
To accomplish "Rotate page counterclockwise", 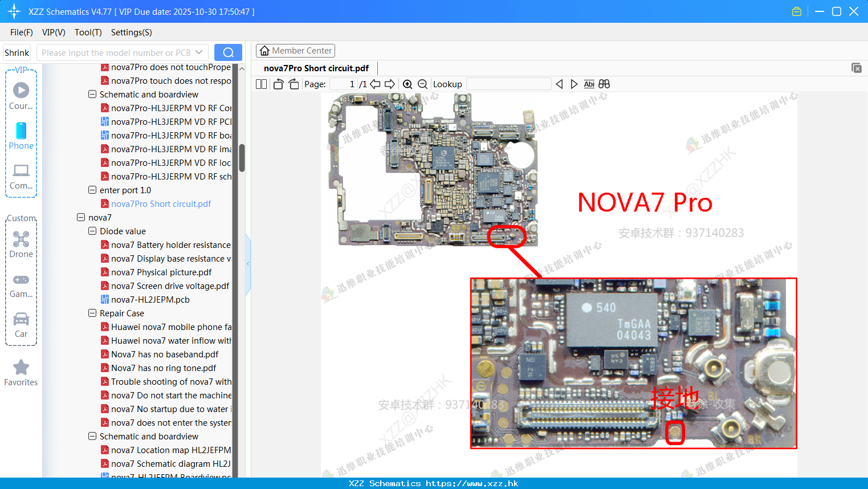I will click(278, 84).
